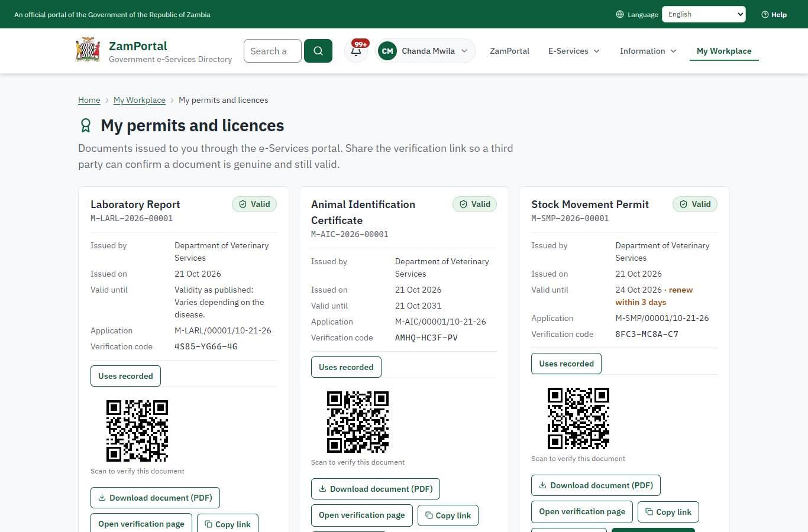The width and height of the screenshot is (808, 532).
Task: Copy link for Laboratory Report
Action: coord(228,524)
